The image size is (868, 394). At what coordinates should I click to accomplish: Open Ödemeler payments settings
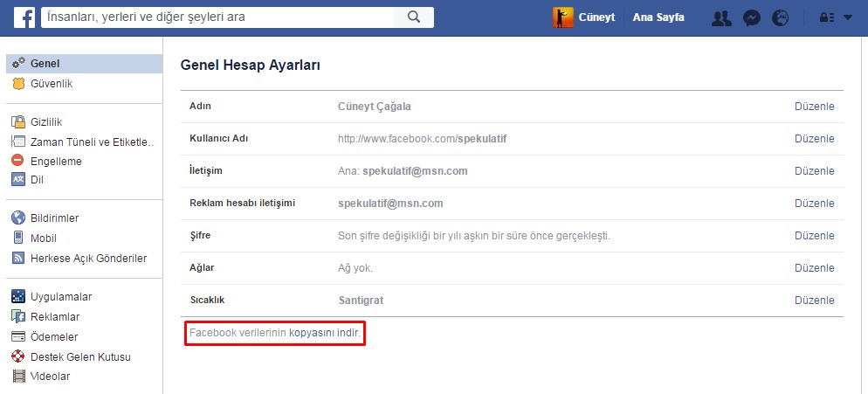[x=53, y=336]
